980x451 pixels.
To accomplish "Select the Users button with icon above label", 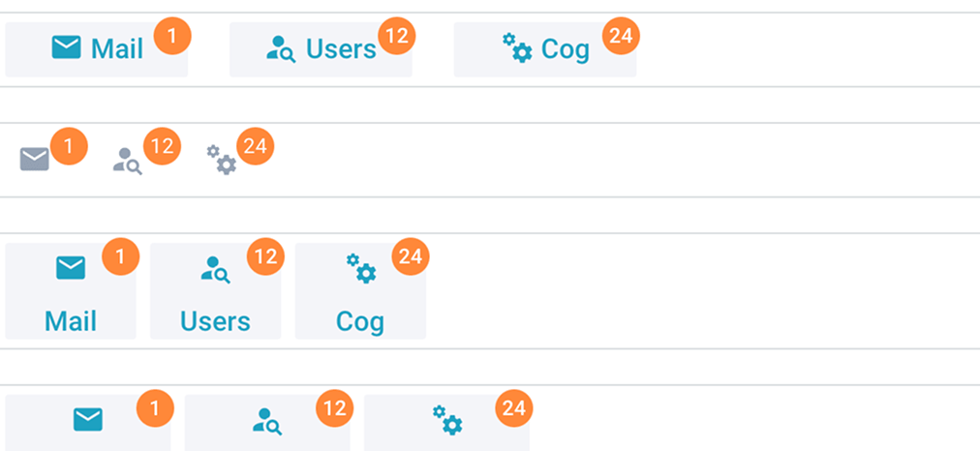I will [215, 291].
